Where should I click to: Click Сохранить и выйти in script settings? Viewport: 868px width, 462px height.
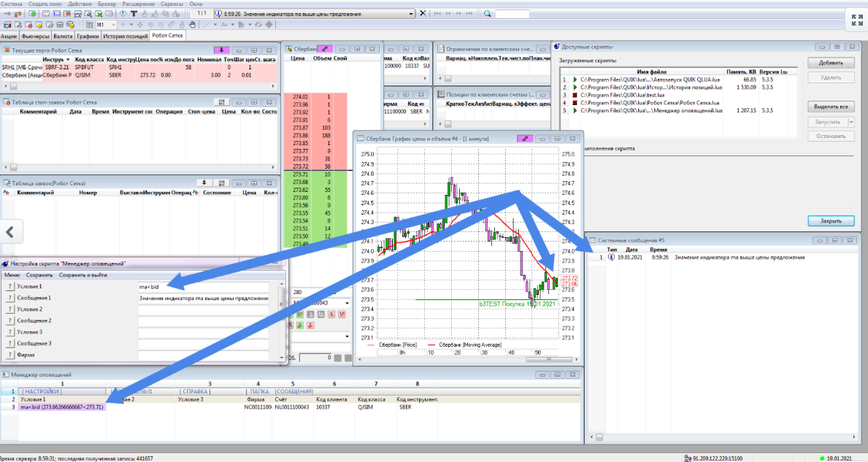(x=83, y=275)
